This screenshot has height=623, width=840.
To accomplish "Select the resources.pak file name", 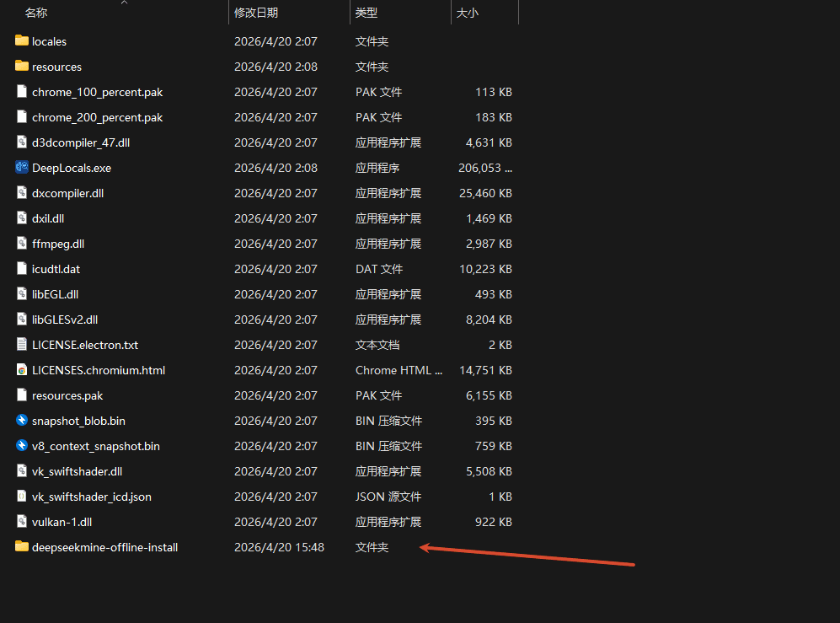I will pyautogui.click(x=67, y=395).
